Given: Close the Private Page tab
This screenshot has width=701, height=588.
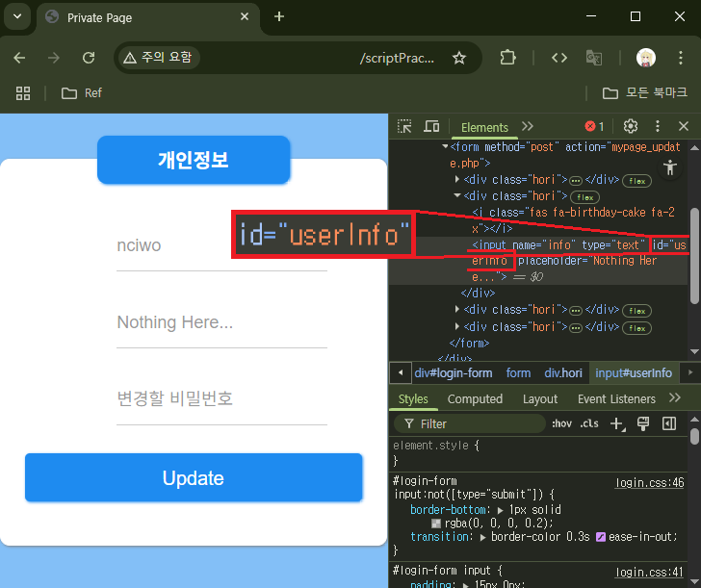Looking at the screenshot, I should [245, 16].
